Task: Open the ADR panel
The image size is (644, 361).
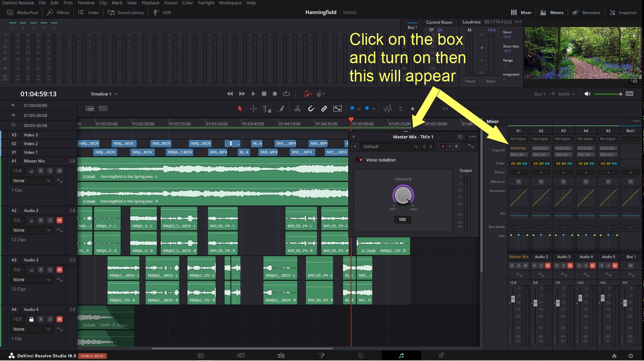Action: coord(162,12)
